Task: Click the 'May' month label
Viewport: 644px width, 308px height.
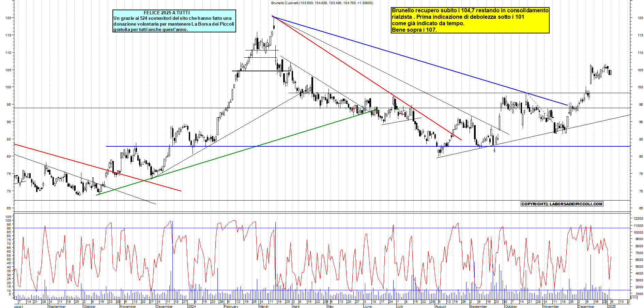Action: (x=330, y=306)
